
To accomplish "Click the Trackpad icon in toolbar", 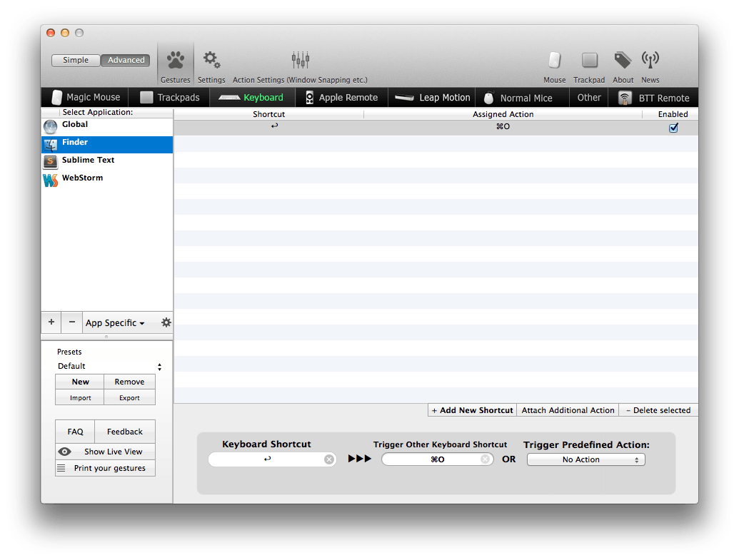I will click(x=589, y=61).
